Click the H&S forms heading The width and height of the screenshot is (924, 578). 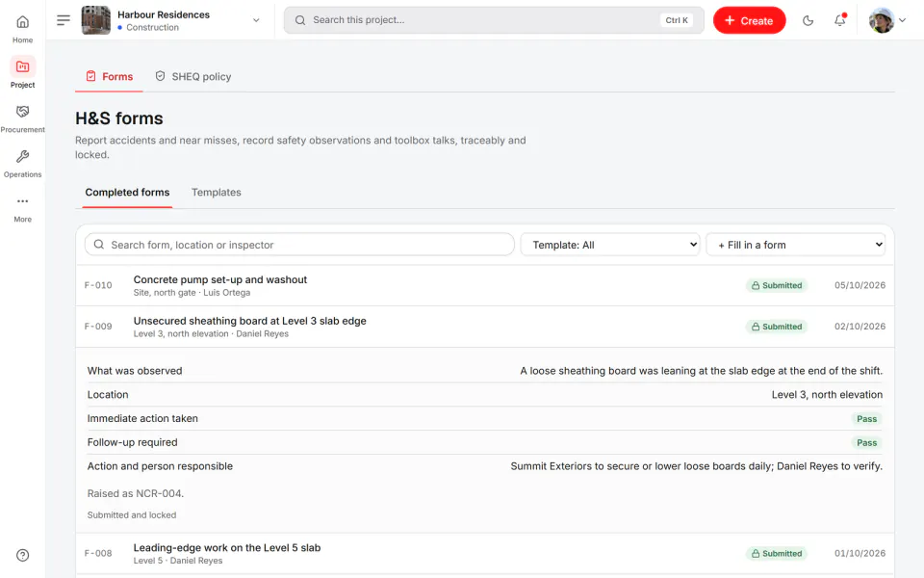(x=119, y=118)
